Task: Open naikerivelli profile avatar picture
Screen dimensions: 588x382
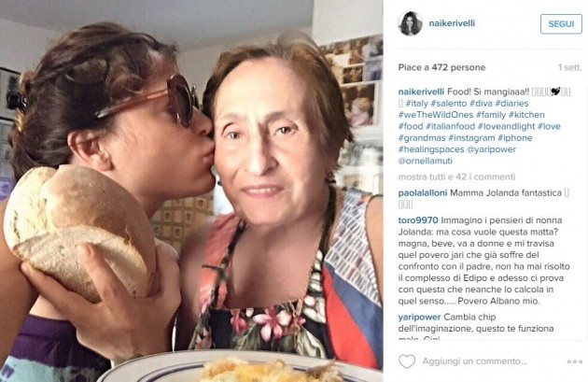Action: pos(410,23)
